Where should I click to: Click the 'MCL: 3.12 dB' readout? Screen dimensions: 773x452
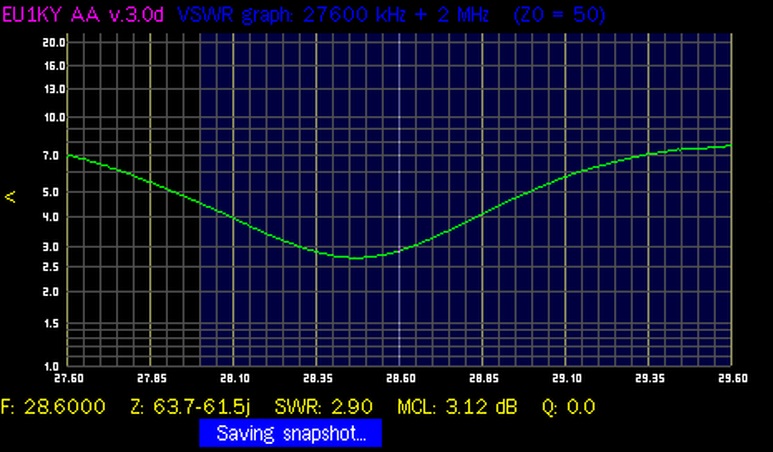tap(457, 407)
